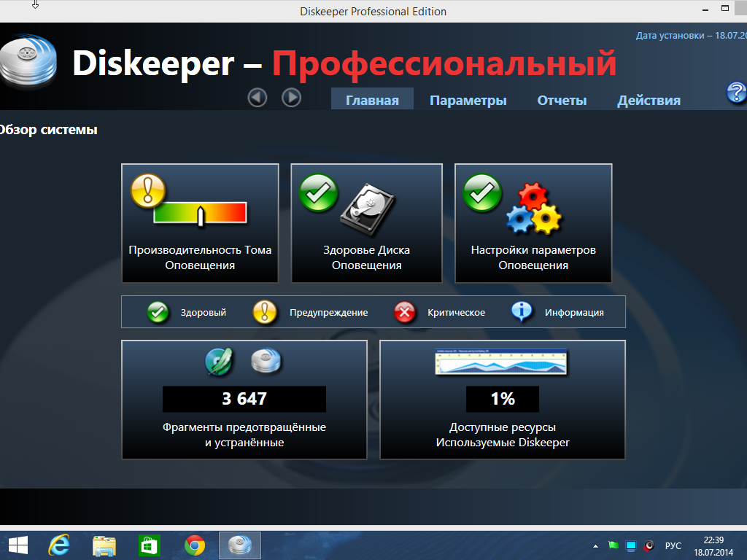Open Производительность Тома Оповещения tile
The width and height of the screenshot is (747, 560).
pyautogui.click(x=200, y=223)
